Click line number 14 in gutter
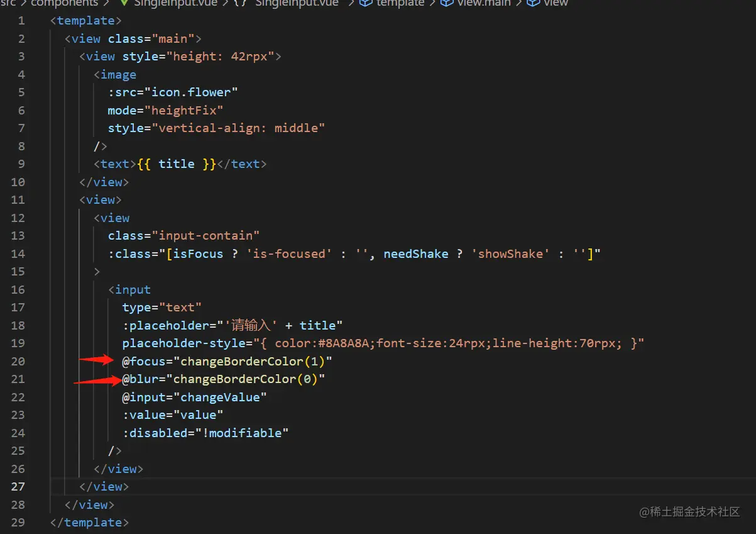Screen dimensions: 756x534 point(18,254)
